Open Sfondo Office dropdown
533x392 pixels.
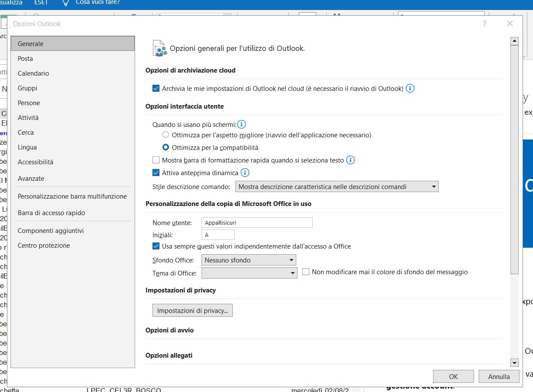coord(249,260)
